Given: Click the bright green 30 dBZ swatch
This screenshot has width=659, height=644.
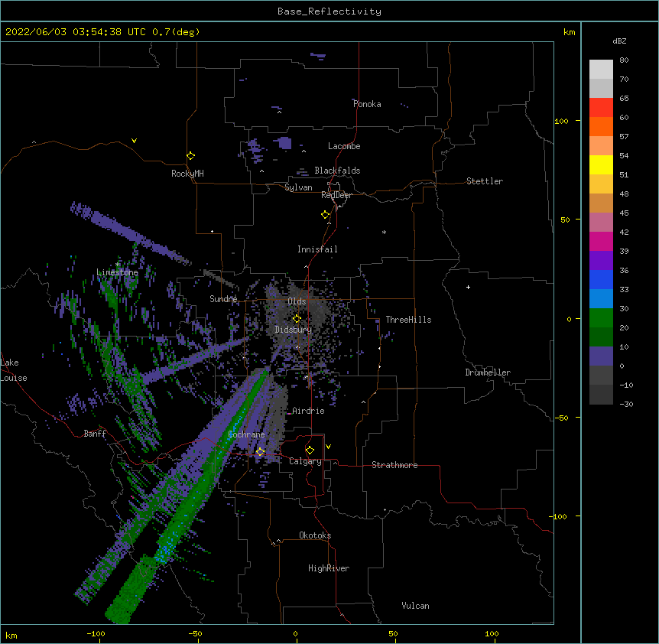Looking at the screenshot, I should 601,318.
